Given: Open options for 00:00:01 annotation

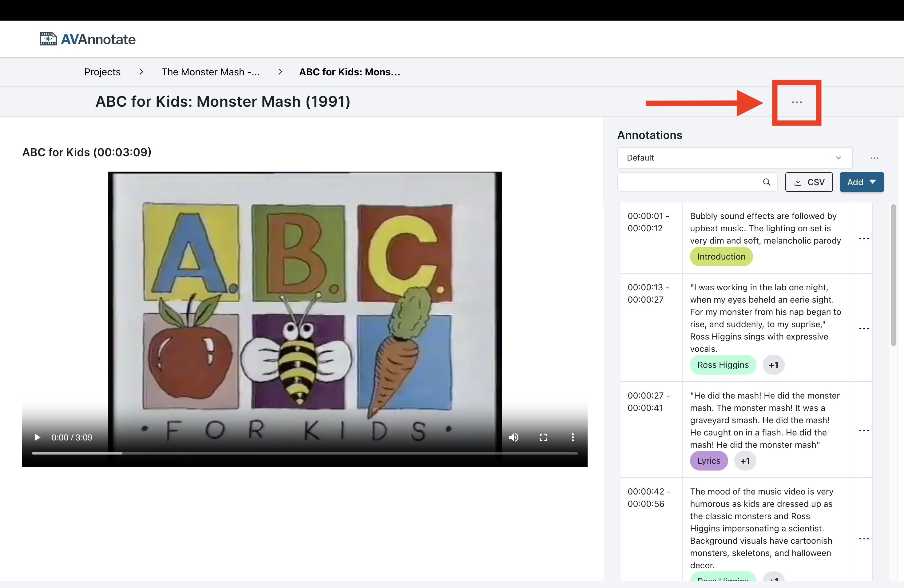Looking at the screenshot, I should pos(864,239).
